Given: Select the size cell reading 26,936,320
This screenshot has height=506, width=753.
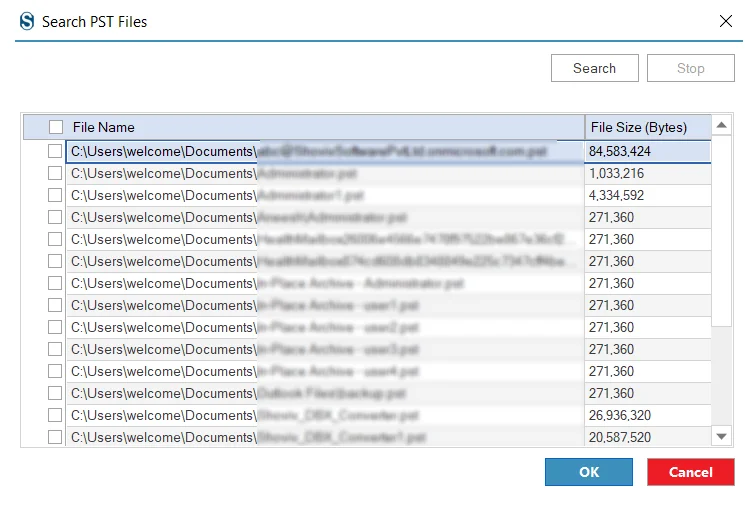Looking at the screenshot, I should (x=647, y=415).
